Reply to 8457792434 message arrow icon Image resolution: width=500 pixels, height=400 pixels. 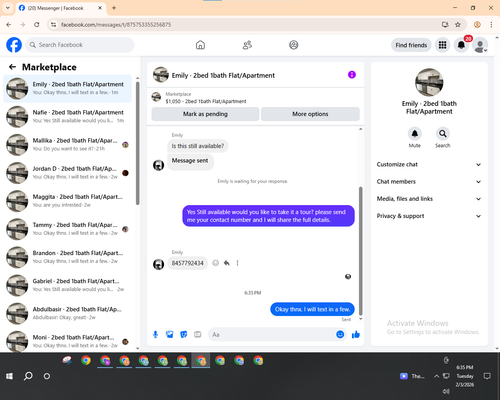tap(227, 263)
